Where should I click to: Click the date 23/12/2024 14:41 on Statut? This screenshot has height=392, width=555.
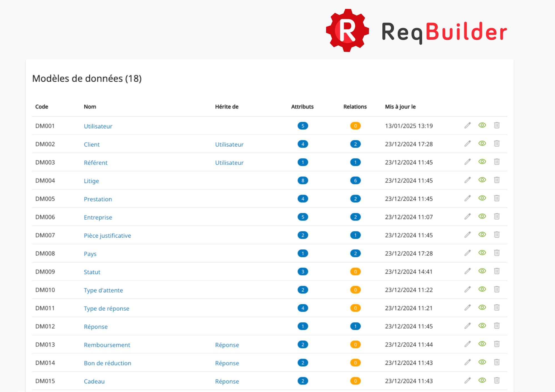point(409,272)
